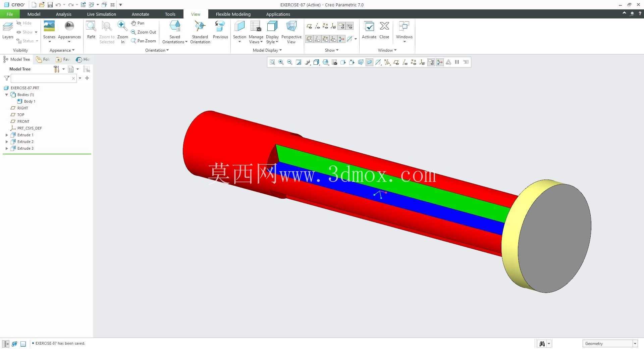The width and height of the screenshot is (644, 349).
Task: Select the Pan tool
Action: 138,23
